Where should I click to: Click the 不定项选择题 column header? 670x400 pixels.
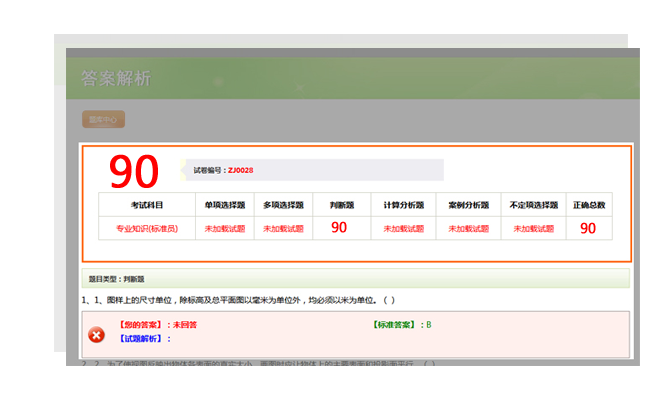(534, 205)
